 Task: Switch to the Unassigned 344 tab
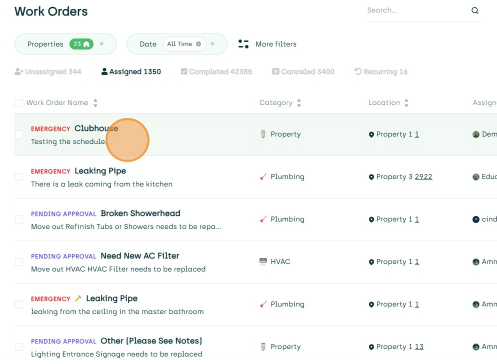48,72
